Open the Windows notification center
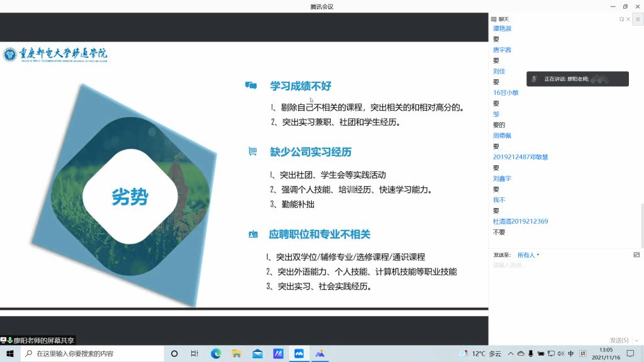The width and height of the screenshot is (644, 362). (630, 354)
